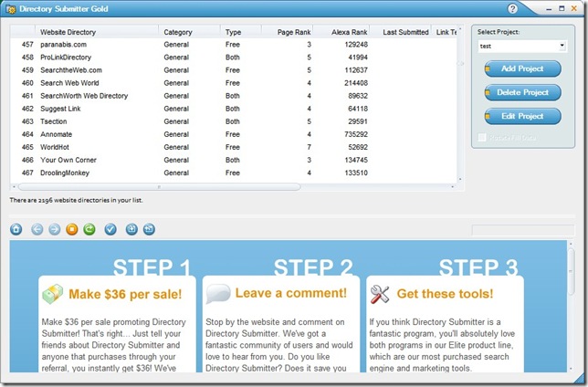Select the Tsection row

[233, 121]
